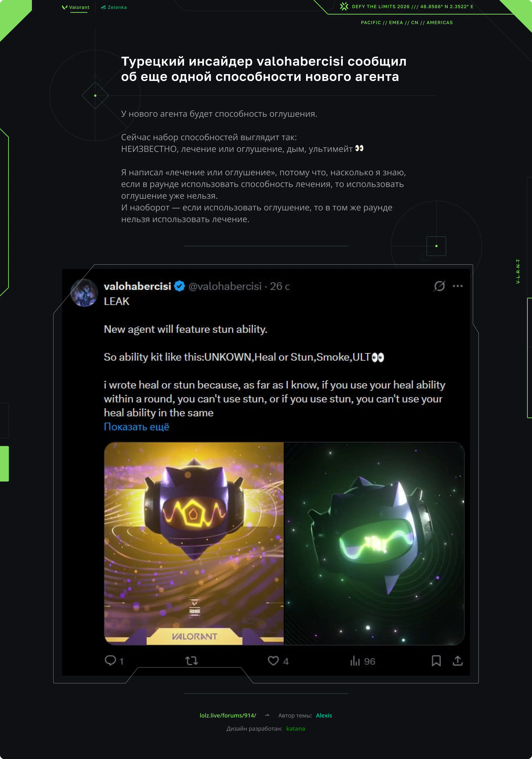The width and height of the screenshot is (532, 759).
Task: Open tweet three-dot more menu
Action: click(458, 286)
